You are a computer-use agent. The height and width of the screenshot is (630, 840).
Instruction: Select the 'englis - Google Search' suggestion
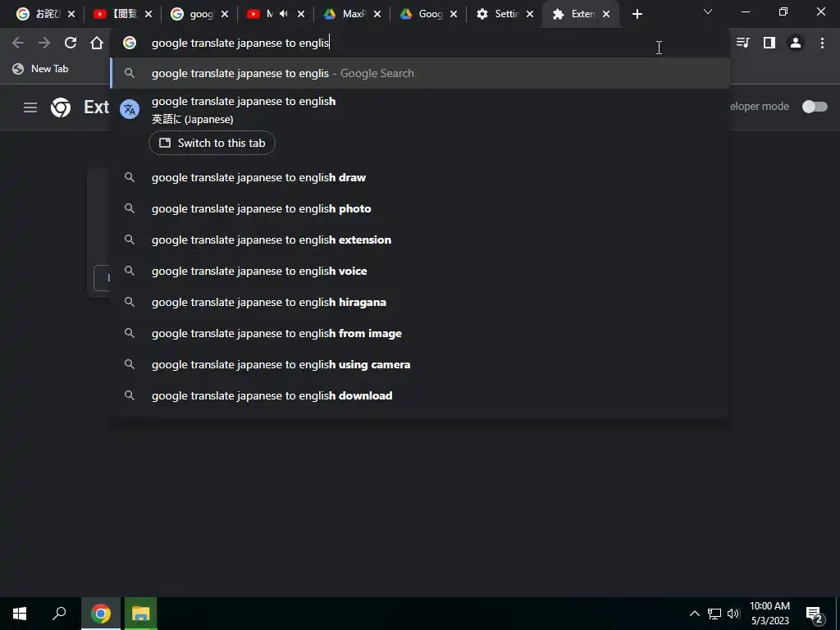pyautogui.click(x=420, y=73)
